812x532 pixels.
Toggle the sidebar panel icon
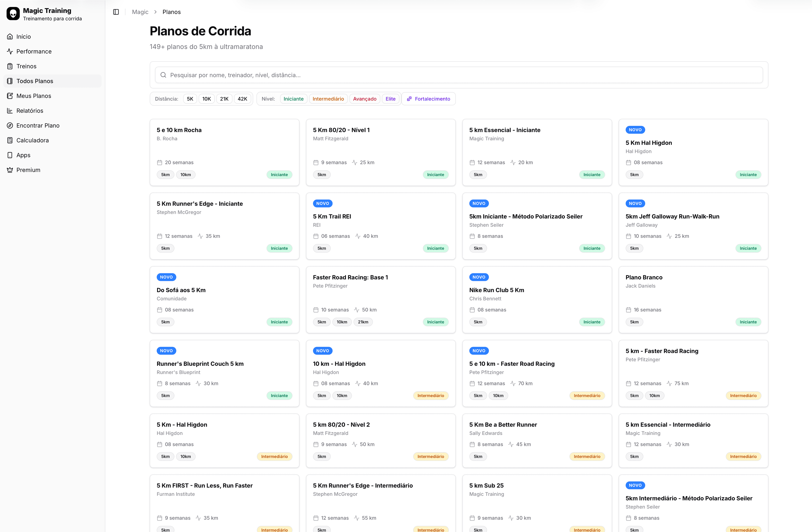click(x=116, y=12)
